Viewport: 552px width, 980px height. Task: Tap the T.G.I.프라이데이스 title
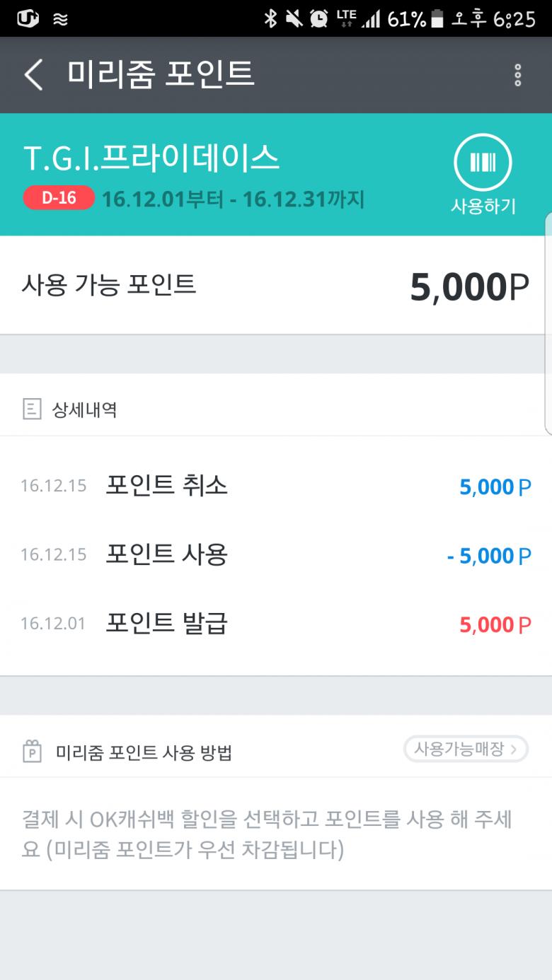tap(151, 158)
